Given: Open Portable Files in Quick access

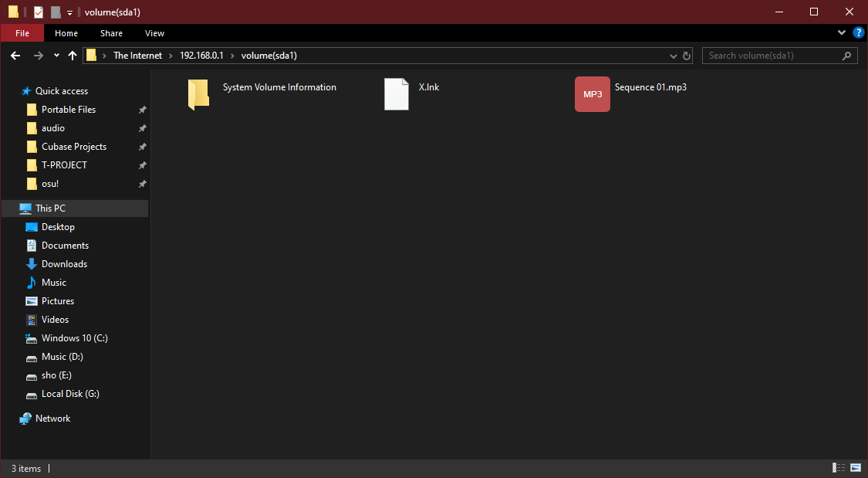Looking at the screenshot, I should click(69, 110).
